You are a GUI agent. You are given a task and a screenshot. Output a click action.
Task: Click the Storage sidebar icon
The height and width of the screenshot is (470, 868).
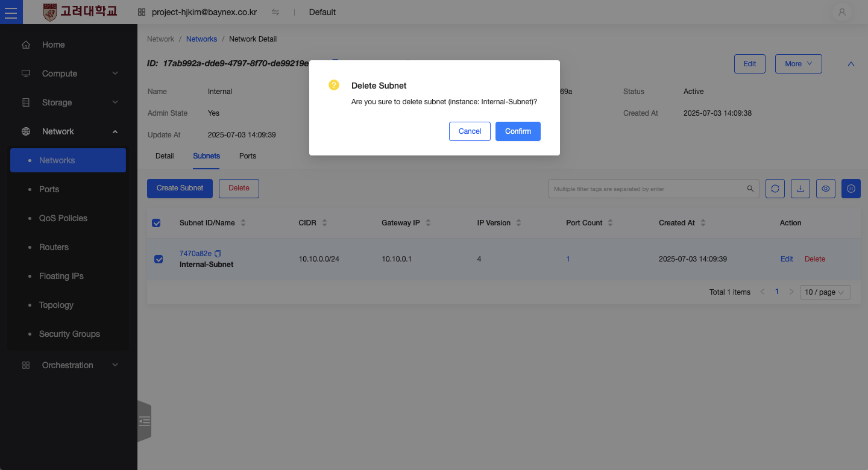tap(26, 102)
